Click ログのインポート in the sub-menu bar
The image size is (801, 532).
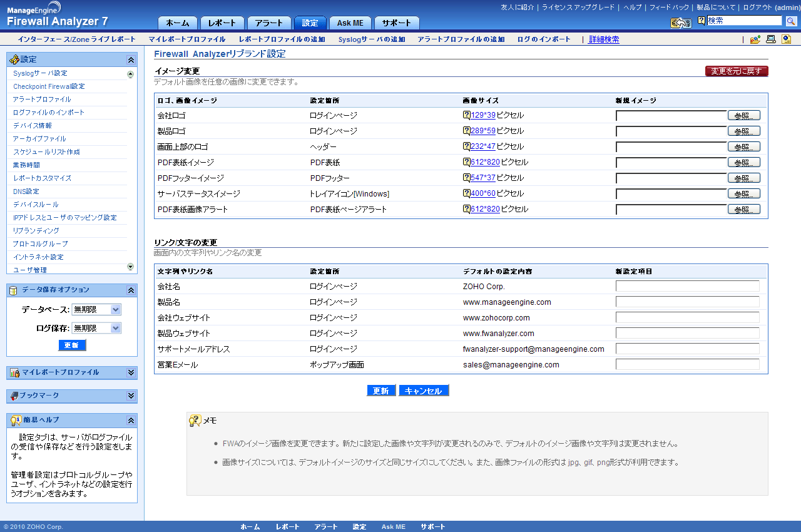click(544, 39)
